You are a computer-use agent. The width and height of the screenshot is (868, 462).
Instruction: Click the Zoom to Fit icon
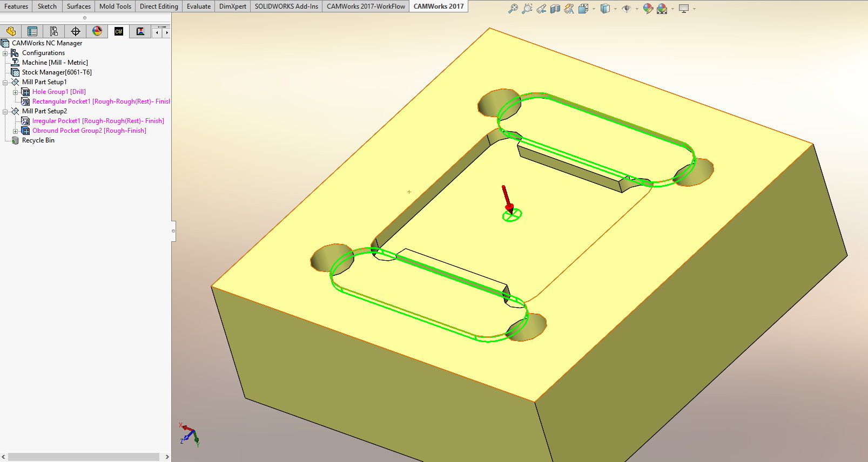coord(513,9)
